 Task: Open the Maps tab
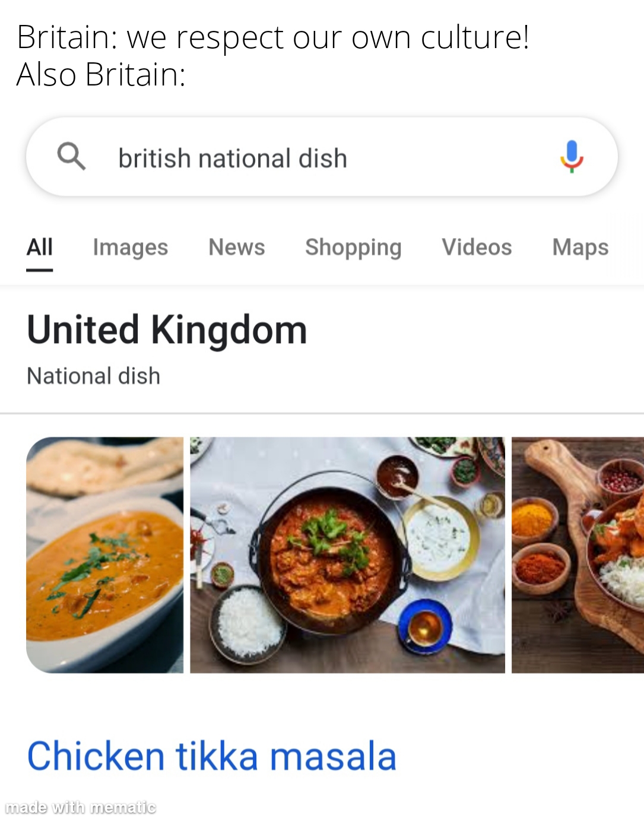pos(580,248)
